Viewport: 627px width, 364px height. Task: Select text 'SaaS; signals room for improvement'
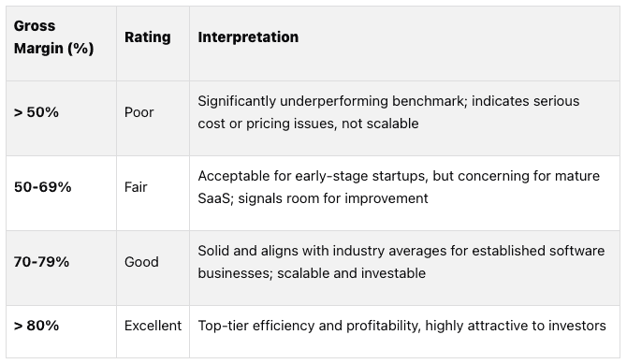[x=313, y=198]
